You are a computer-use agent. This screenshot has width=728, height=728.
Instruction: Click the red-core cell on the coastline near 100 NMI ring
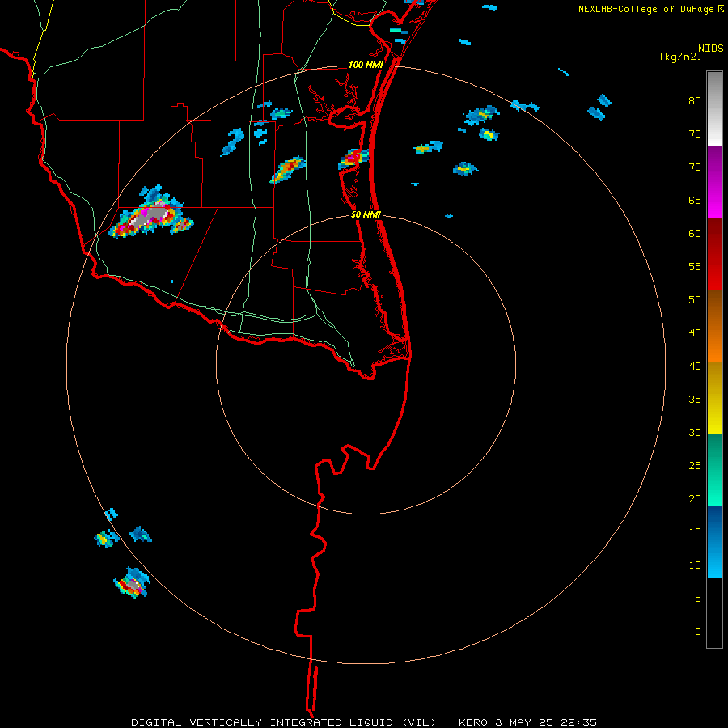(x=353, y=159)
